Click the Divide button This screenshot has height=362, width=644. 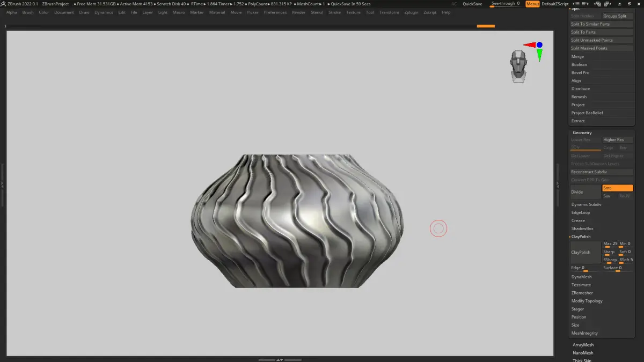click(x=585, y=192)
